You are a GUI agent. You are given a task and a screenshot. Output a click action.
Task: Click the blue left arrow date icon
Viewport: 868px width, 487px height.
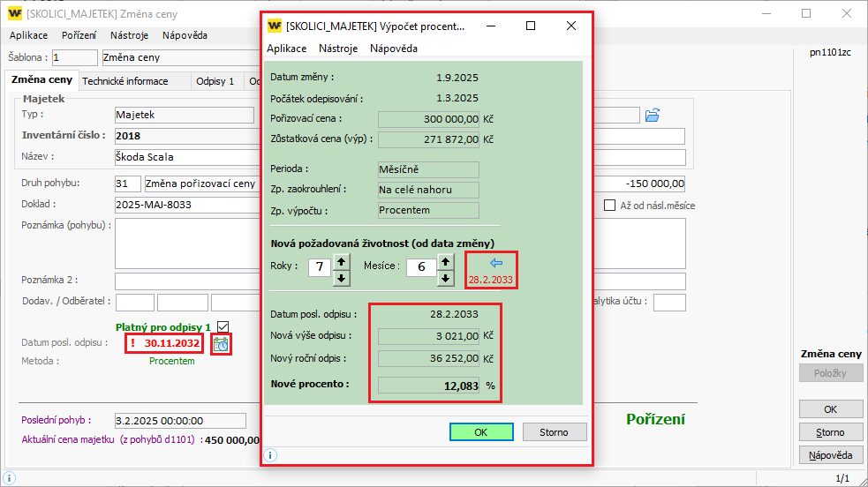pyautogui.click(x=492, y=262)
